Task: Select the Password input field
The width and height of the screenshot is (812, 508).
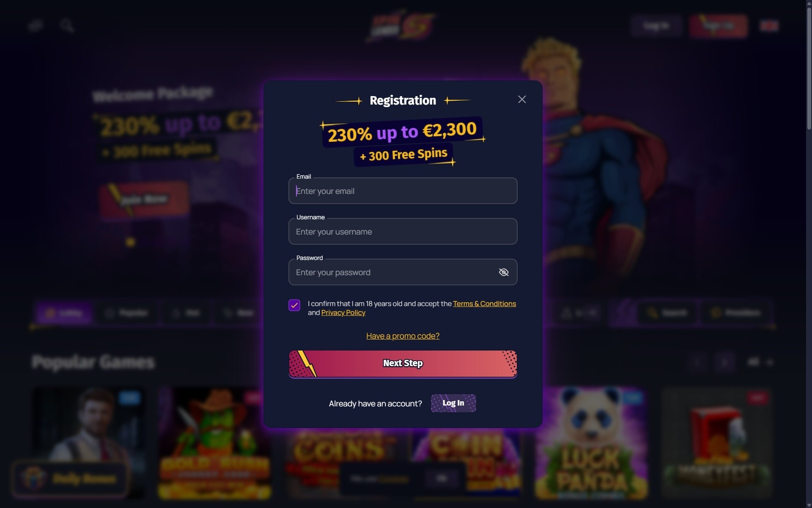Action: click(x=403, y=272)
